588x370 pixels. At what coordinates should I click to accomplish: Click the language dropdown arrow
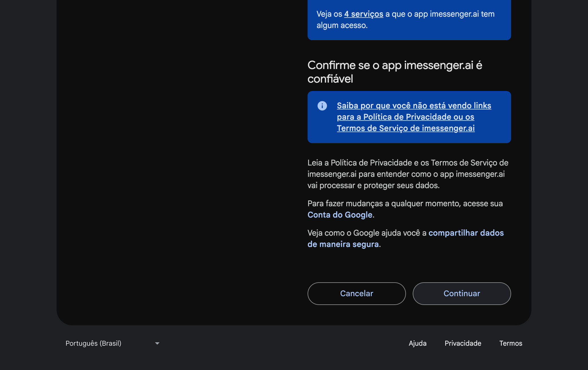click(x=157, y=343)
